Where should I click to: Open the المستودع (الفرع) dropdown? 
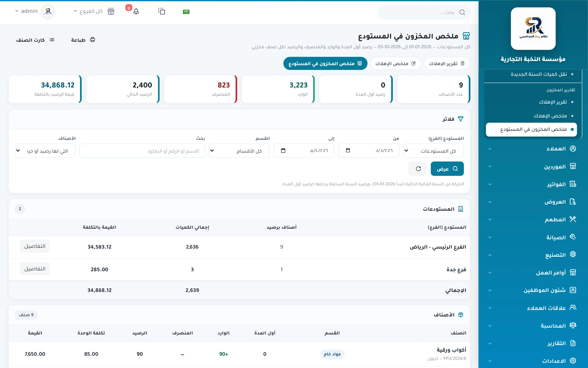(x=433, y=151)
